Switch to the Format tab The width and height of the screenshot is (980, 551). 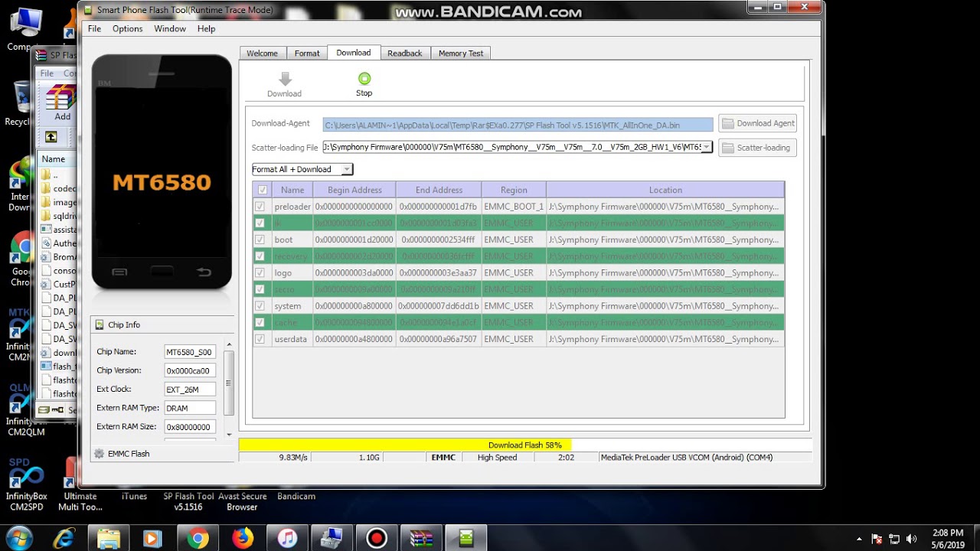click(x=307, y=54)
